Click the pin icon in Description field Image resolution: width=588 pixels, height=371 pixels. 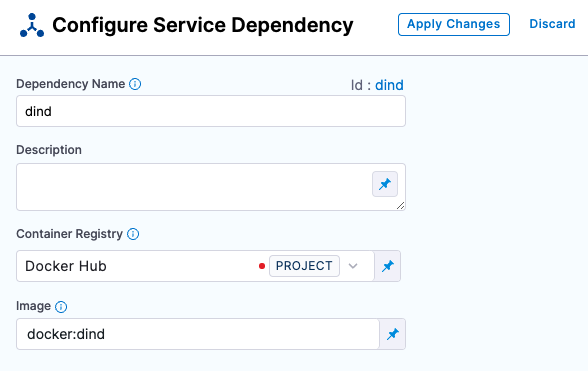[385, 184]
